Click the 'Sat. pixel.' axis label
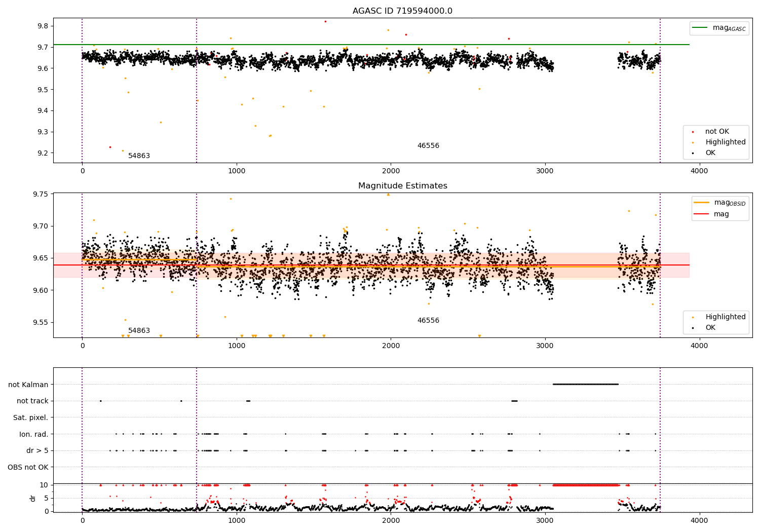 tap(31, 417)
